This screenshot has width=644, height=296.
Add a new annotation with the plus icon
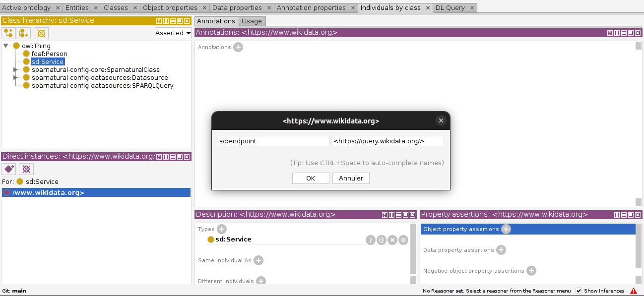pos(238,47)
